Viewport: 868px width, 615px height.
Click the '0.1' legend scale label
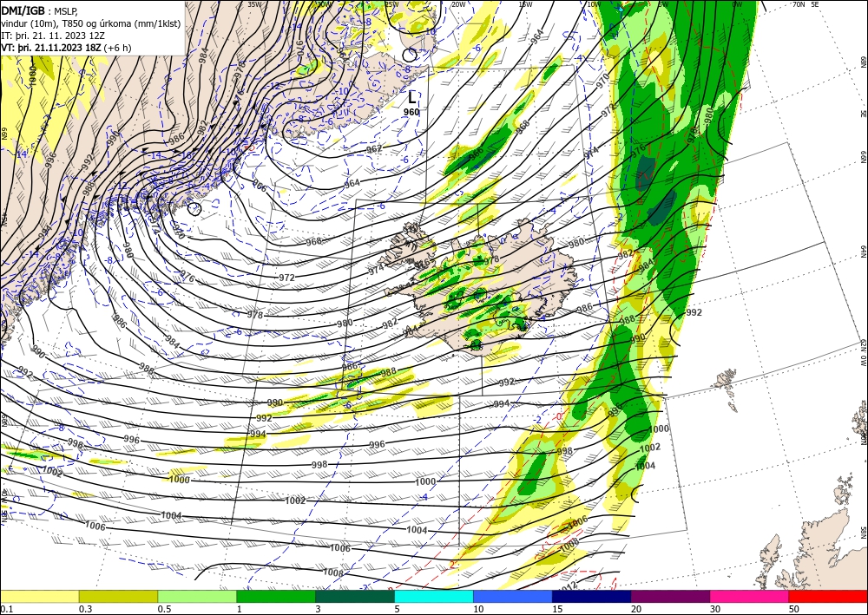6,609
